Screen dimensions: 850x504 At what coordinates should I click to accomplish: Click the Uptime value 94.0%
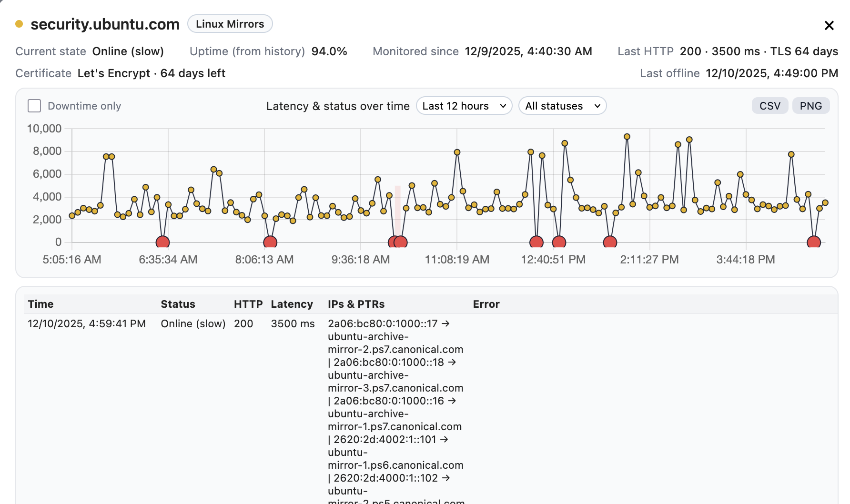tap(329, 51)
